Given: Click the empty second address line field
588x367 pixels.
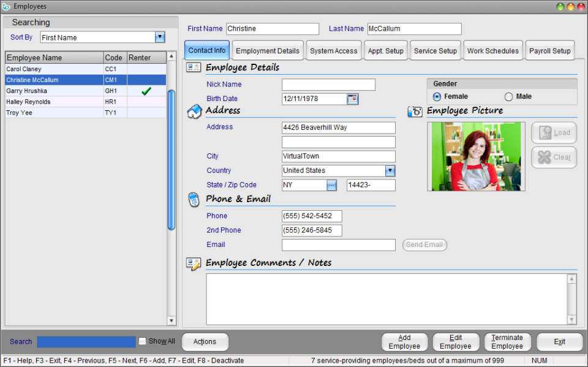Looking at the screenshot, I should point(339,142).
